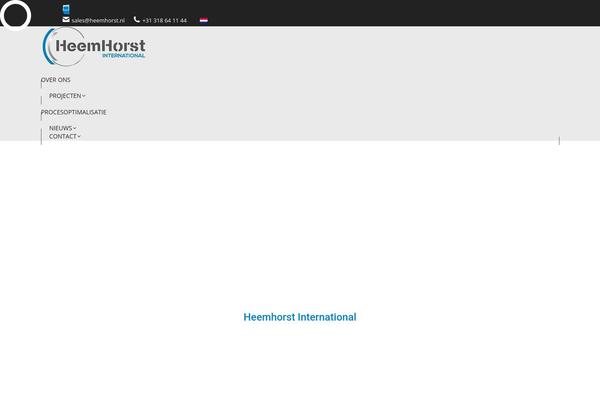Viewport: 600px width, 400px height.
Task: Click the Heemhorst International heading text
Action: coord(300,317)
